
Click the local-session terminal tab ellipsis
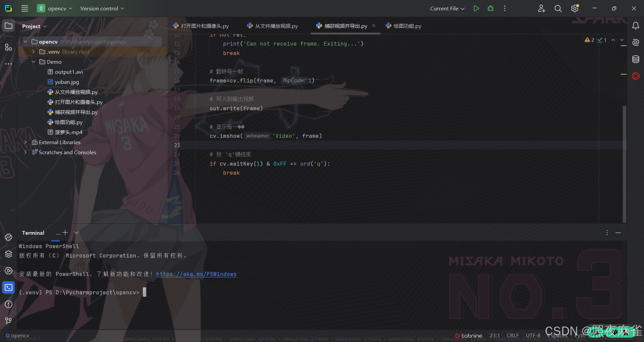click(x=58, y=233)
